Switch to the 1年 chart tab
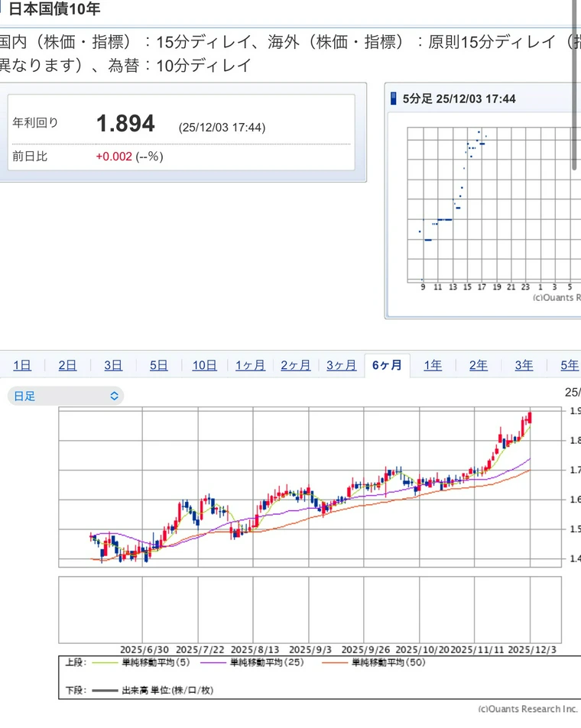Screen dimensions: 581x728 point(433,365)
